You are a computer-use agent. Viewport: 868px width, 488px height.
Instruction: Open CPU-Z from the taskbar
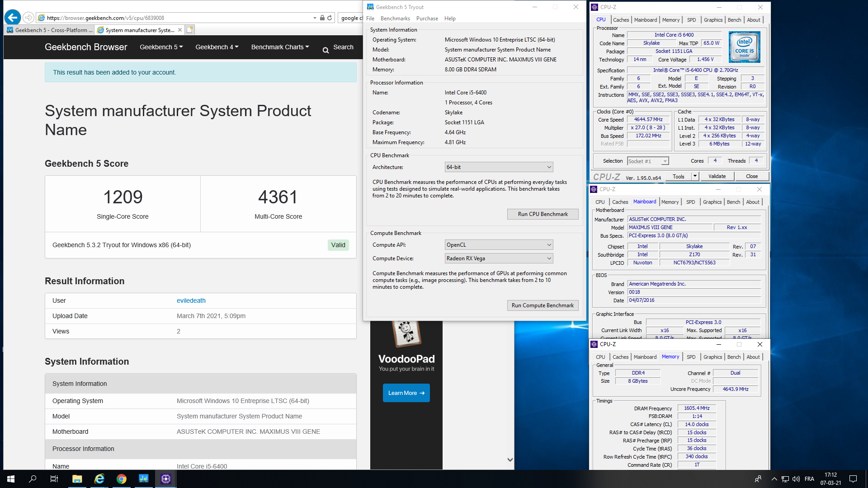point(165,479)
